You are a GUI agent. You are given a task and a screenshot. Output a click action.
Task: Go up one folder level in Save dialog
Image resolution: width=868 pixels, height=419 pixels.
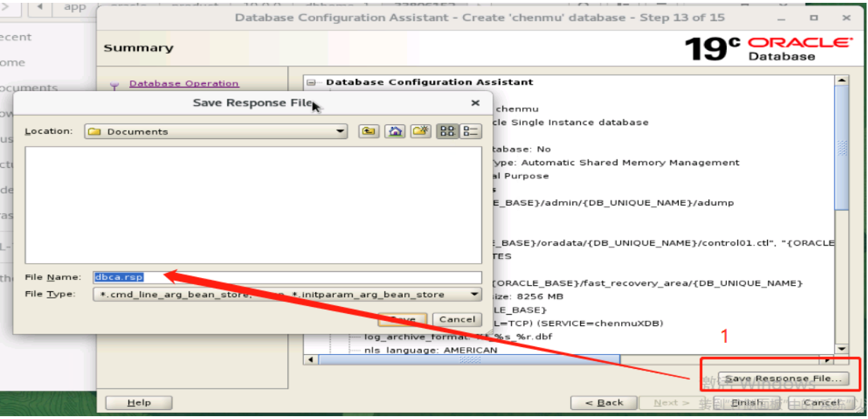[368, 131]
